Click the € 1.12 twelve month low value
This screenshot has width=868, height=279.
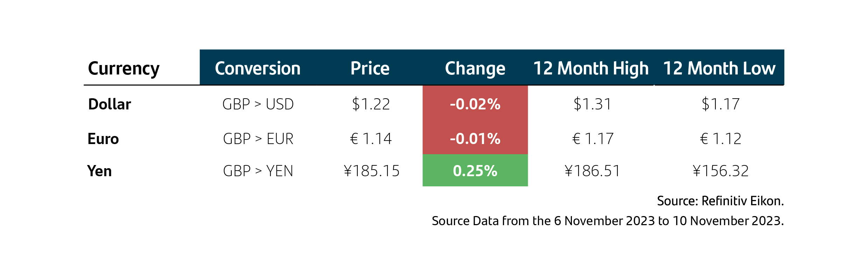(720, 139)
